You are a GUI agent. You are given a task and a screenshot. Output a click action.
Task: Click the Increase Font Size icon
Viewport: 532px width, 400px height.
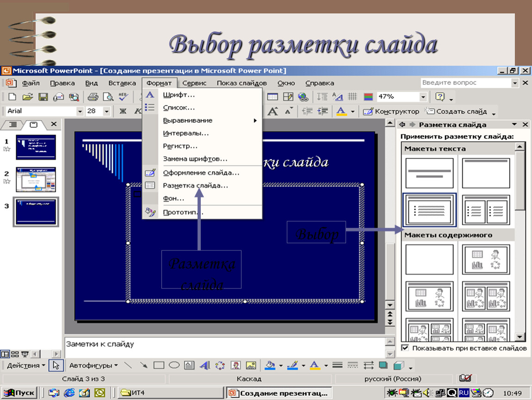point(273,111)
